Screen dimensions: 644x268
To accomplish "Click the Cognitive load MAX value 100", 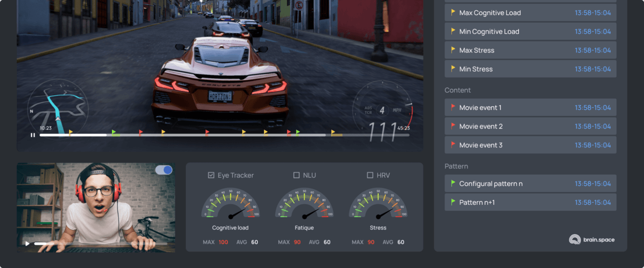I will (223, 242).
